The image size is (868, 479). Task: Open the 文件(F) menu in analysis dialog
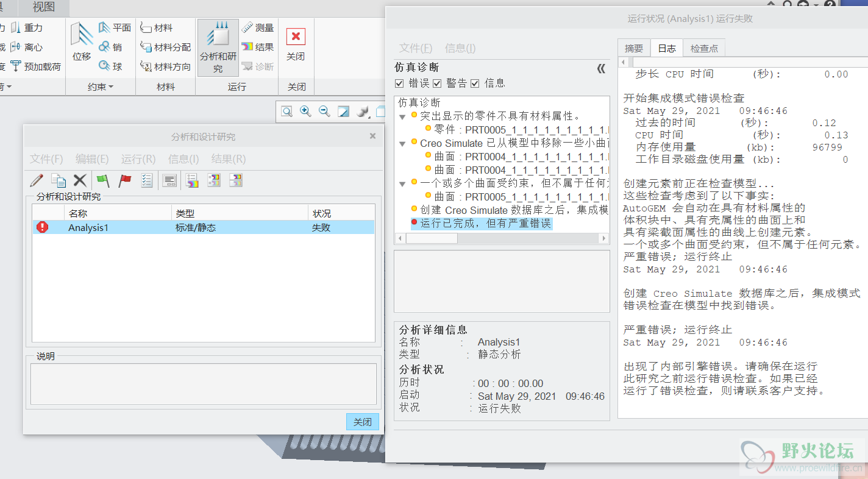47,159
